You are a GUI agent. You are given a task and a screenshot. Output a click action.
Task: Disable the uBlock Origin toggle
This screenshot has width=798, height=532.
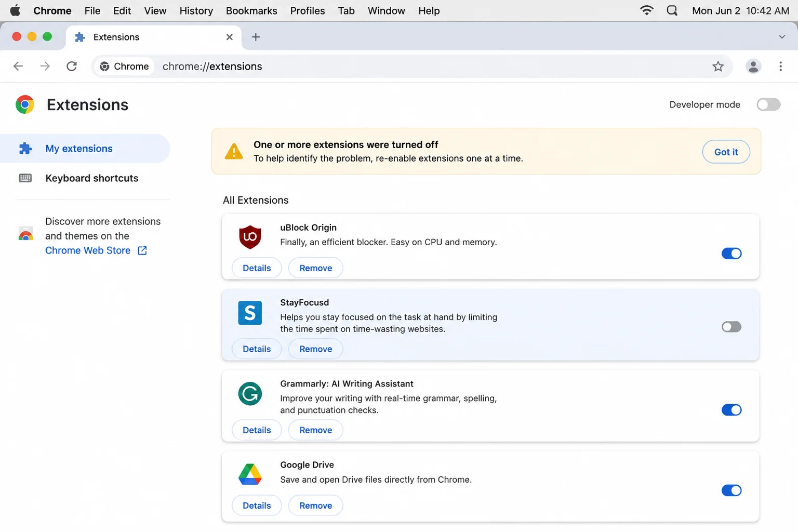731,254
